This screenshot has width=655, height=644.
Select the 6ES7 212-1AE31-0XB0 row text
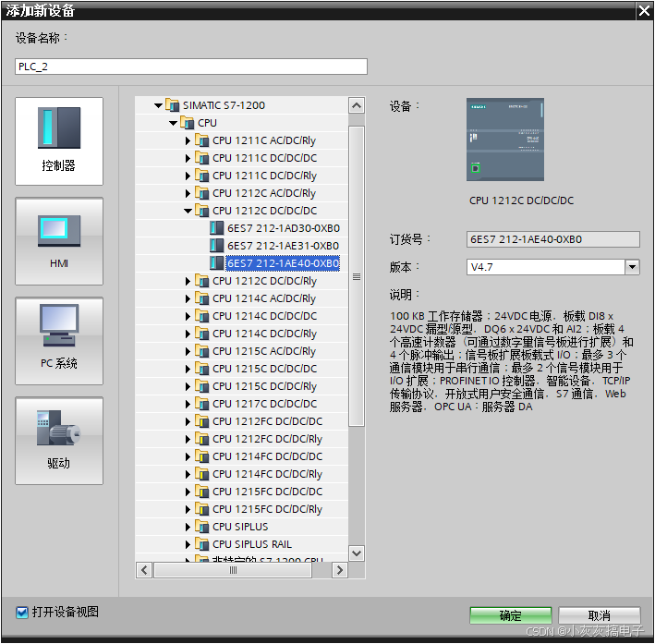(284, 246)
